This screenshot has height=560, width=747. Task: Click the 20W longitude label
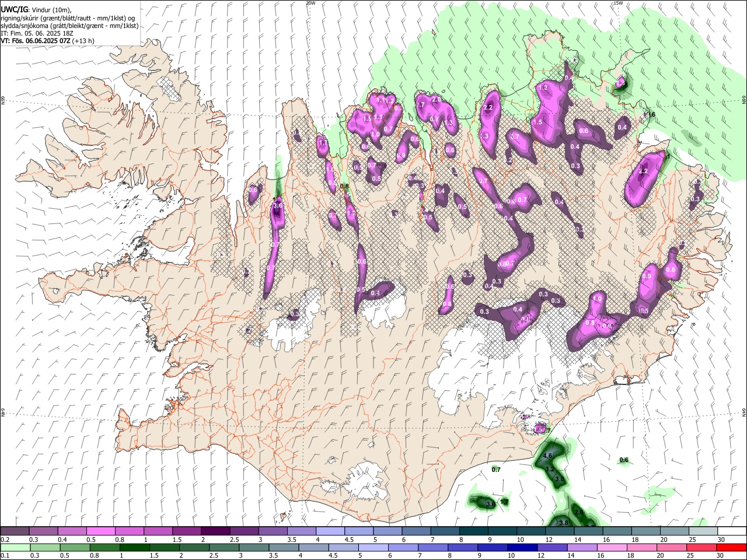(310, 3)
